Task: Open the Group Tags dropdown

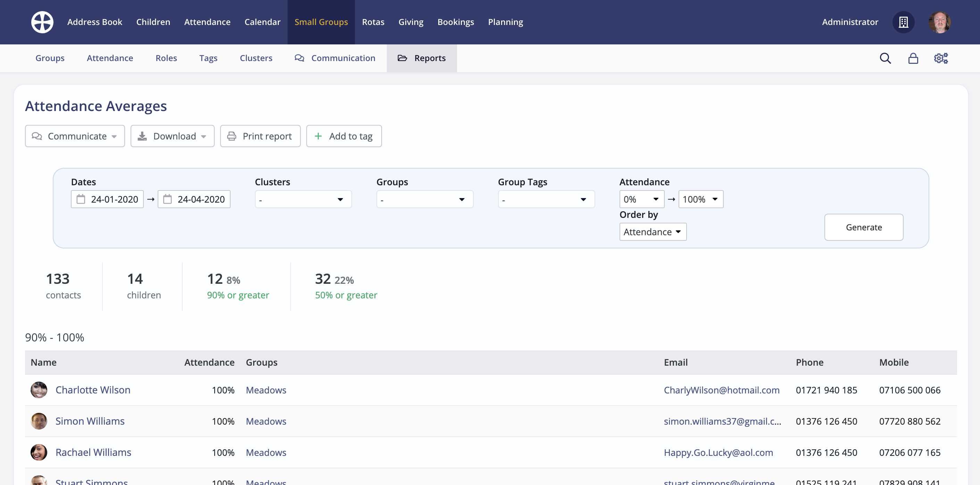Action: (546, 199)
